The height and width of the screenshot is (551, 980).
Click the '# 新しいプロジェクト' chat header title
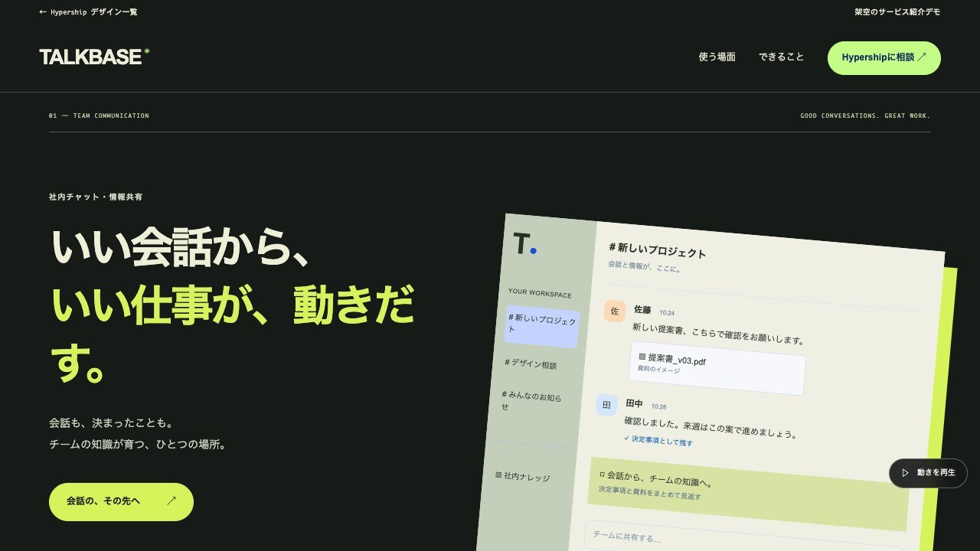point(658,250)
